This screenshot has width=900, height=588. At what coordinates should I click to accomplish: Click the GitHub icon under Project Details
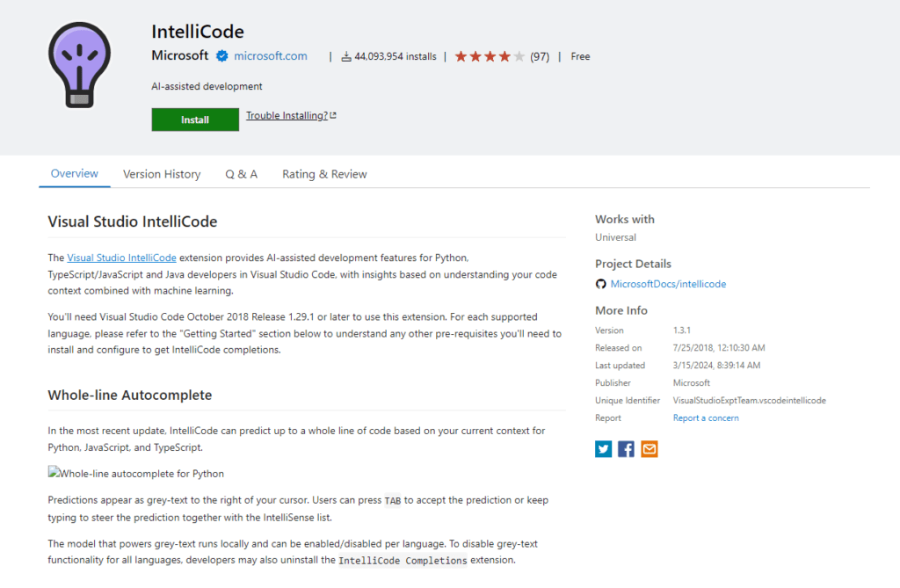pyautogui.click(x=601, y=284)
